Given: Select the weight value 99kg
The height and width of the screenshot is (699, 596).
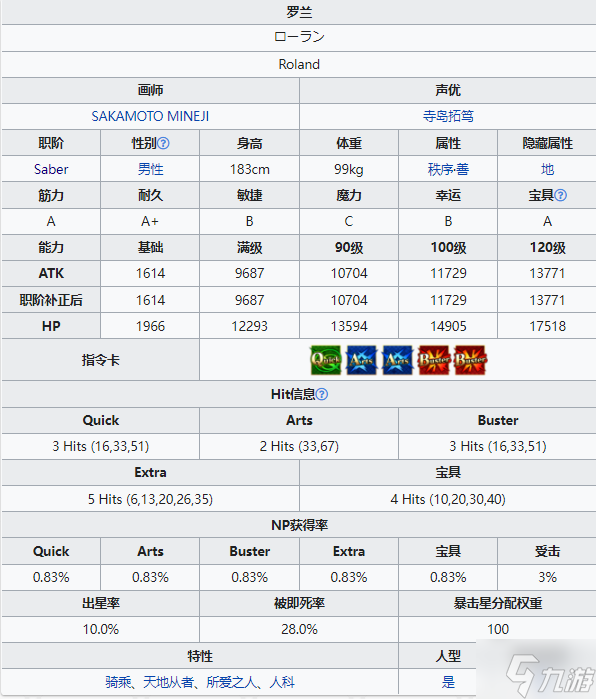Looking at the screenshot, I should [x=349, y=169].
